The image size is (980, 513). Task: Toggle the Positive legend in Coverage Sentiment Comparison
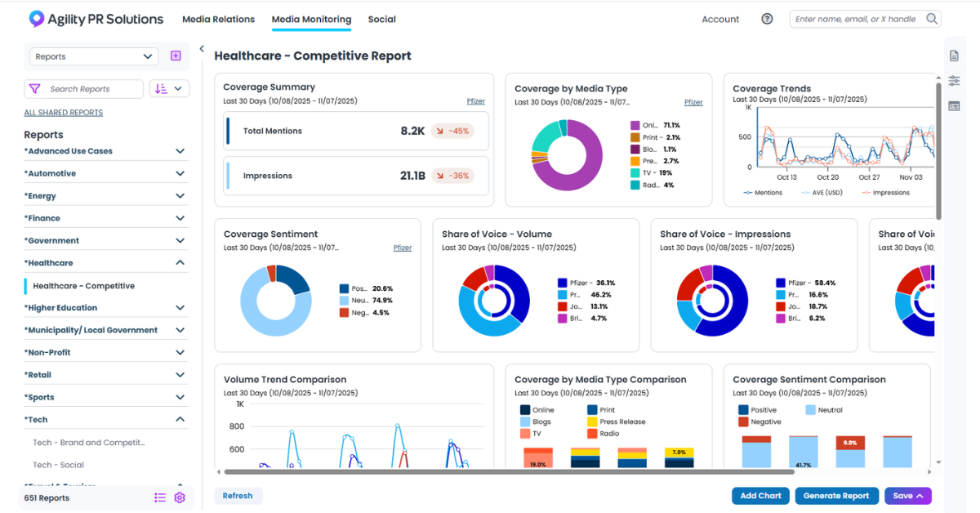click(x=757, y=410)
